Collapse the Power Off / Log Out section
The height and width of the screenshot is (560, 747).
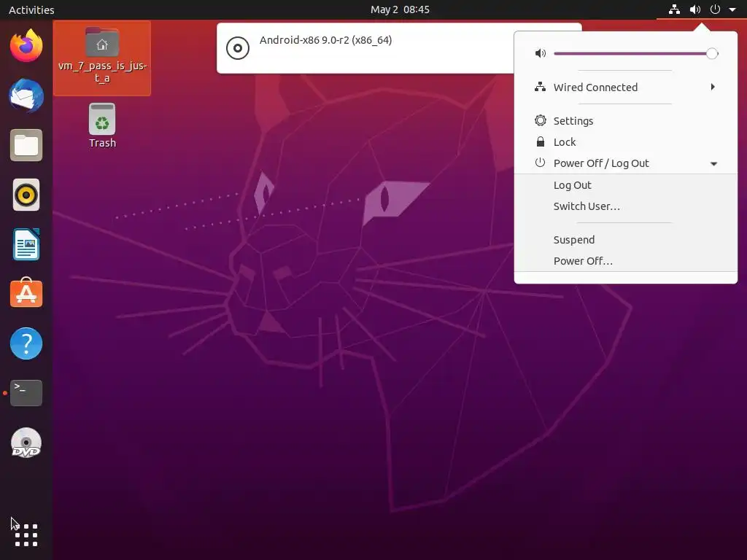[x=713, y=164]
